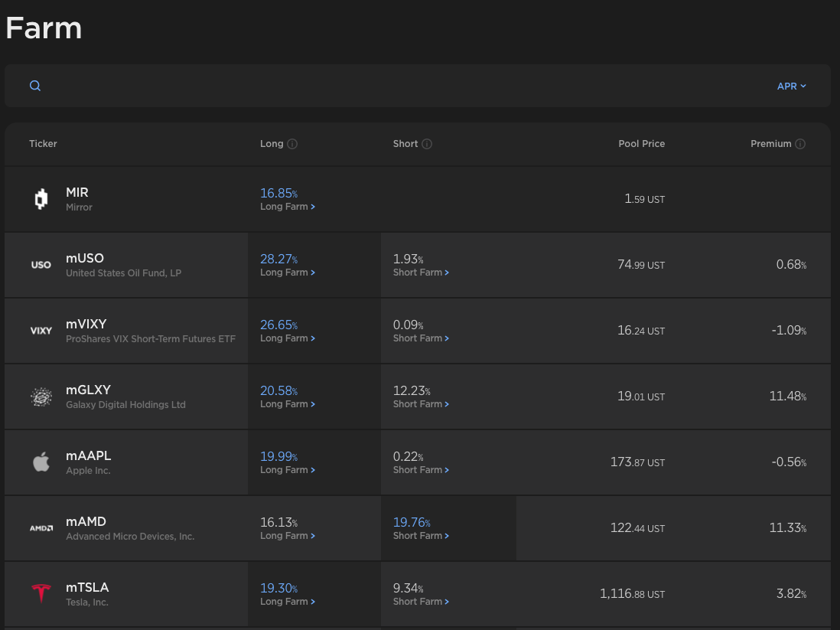The width and height of the screenshot is (840, 630).
Task: Click the 19.76% mAMD short APR
Action: [x=412, y=522]
